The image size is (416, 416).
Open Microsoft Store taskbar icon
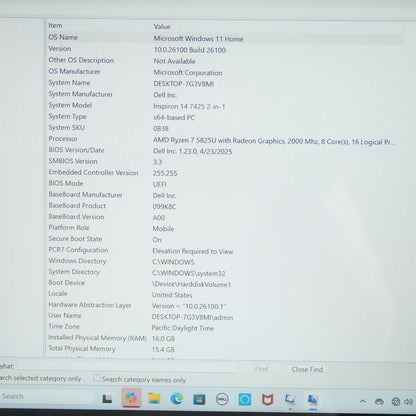point(199,399)
